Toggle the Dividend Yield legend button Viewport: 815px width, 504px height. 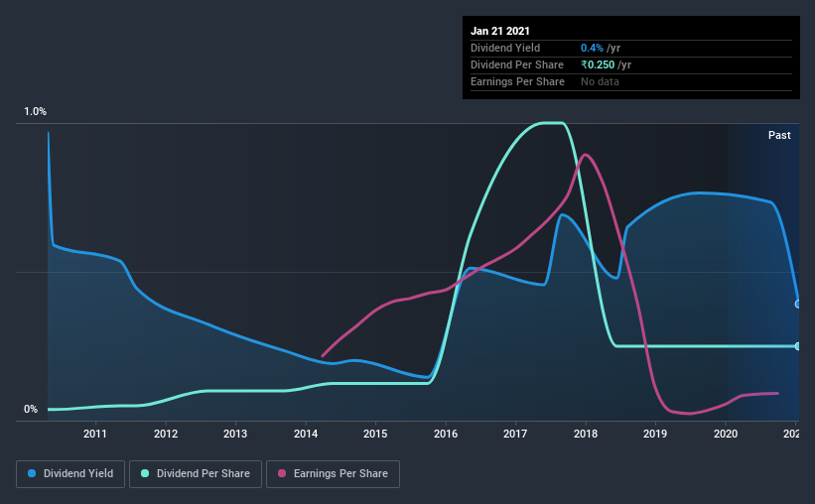[x=70, y=474]
